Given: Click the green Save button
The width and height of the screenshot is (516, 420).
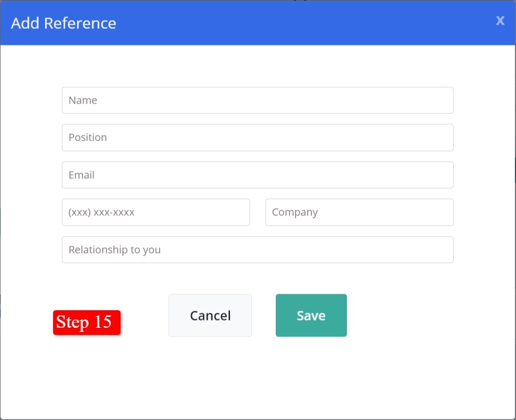Looking at the screenshot, I should [x=311, y=315].
